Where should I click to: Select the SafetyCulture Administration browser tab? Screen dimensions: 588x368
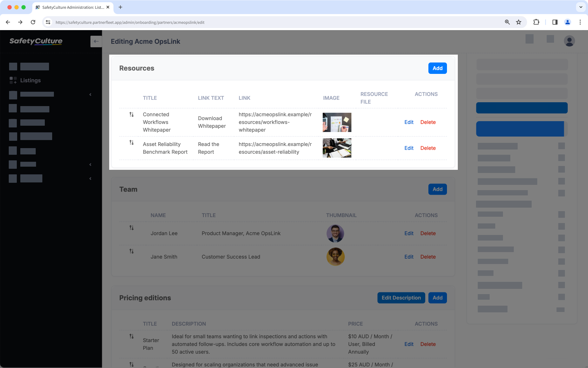pyautogui.click(x=72, y=7)
